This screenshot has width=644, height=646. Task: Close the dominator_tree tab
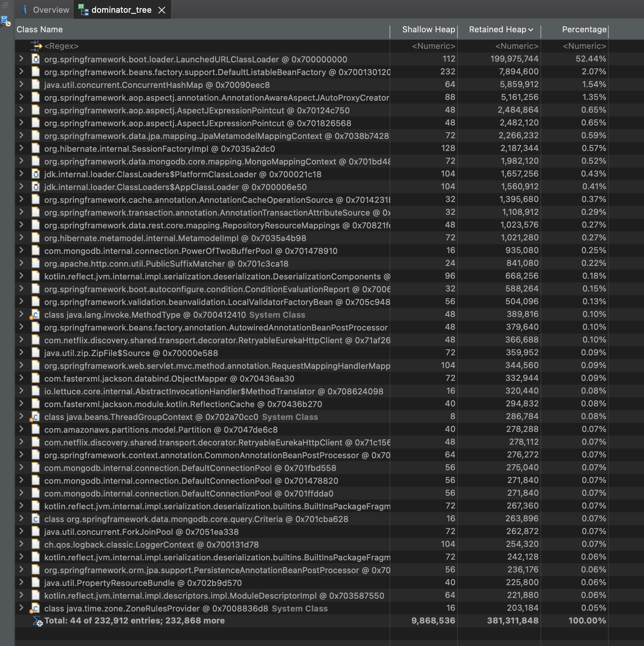162,10
